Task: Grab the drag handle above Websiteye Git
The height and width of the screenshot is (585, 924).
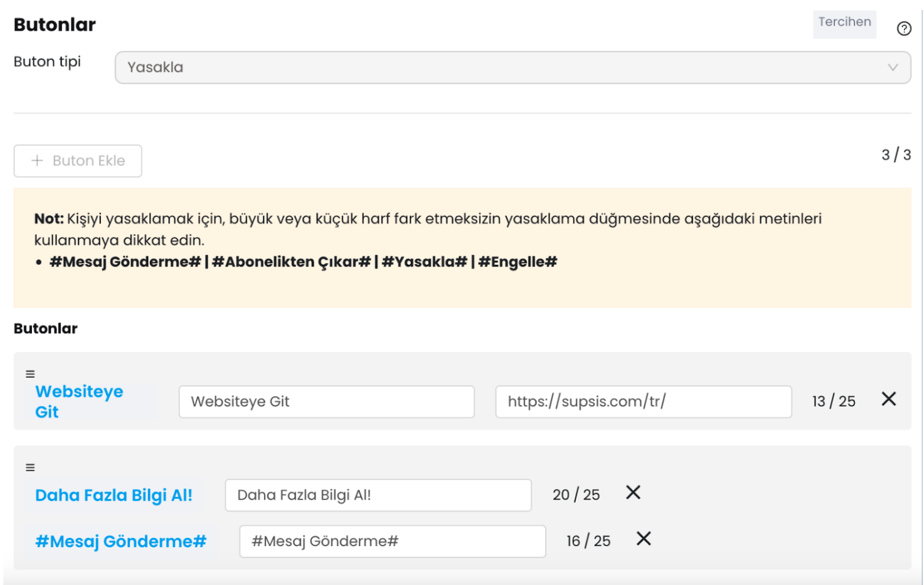Action: pos(30,374)
